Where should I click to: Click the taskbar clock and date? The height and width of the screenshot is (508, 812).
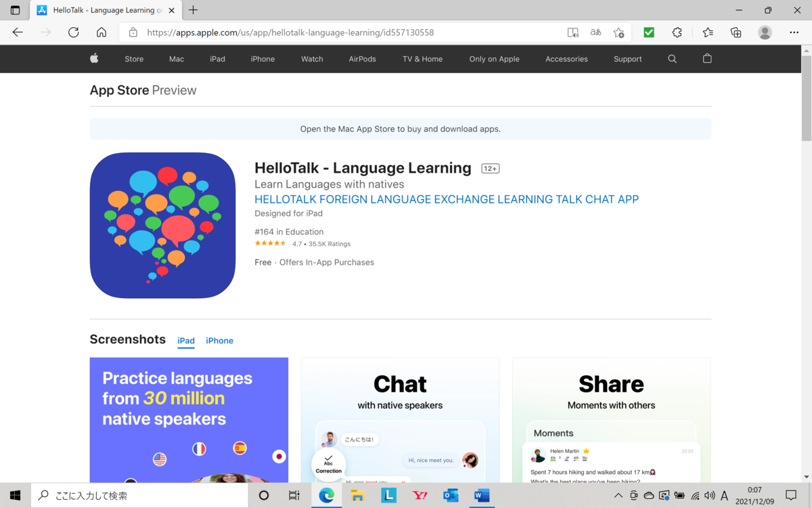754,496
